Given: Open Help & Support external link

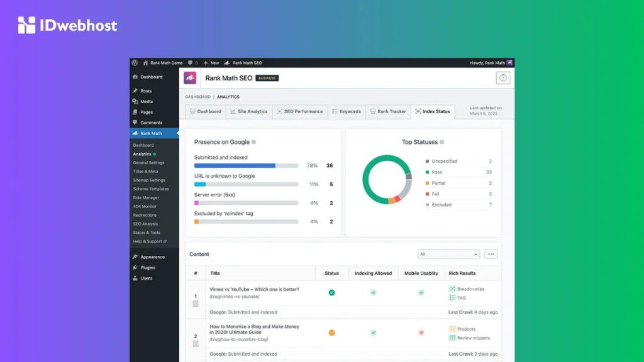Looking at the screenshot, I should [150, 241].
